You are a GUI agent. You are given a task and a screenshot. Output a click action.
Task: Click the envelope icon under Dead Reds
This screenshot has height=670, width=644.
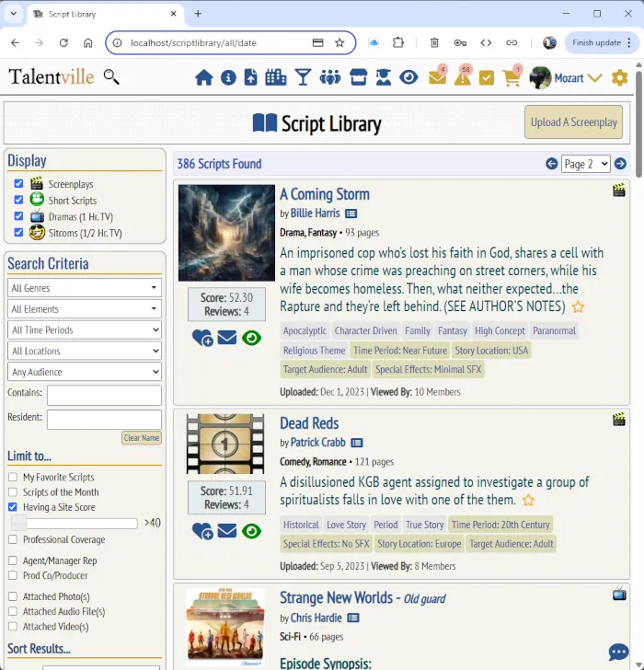[x=227, y=531]
